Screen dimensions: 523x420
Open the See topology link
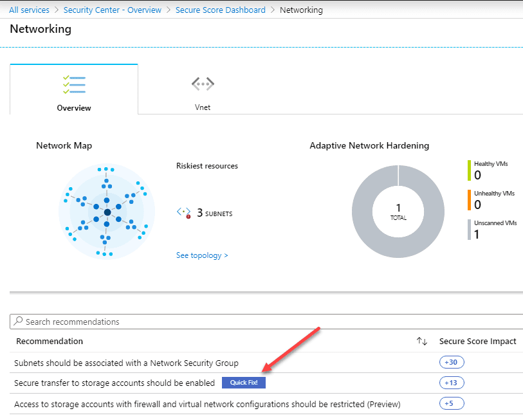coord(201,255)
